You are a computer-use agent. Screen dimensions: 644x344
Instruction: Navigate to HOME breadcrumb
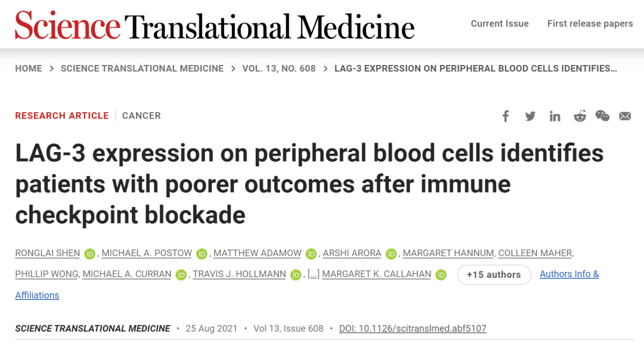point(29,69)
